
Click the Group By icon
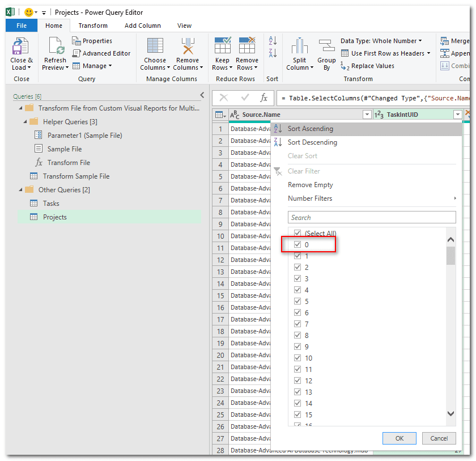[x=326, y=46]
